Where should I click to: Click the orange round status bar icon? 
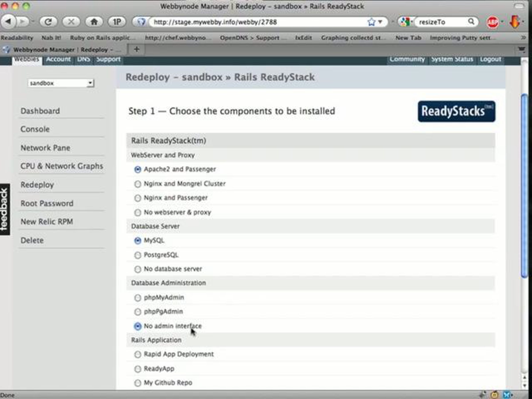(x=494, y=395)
